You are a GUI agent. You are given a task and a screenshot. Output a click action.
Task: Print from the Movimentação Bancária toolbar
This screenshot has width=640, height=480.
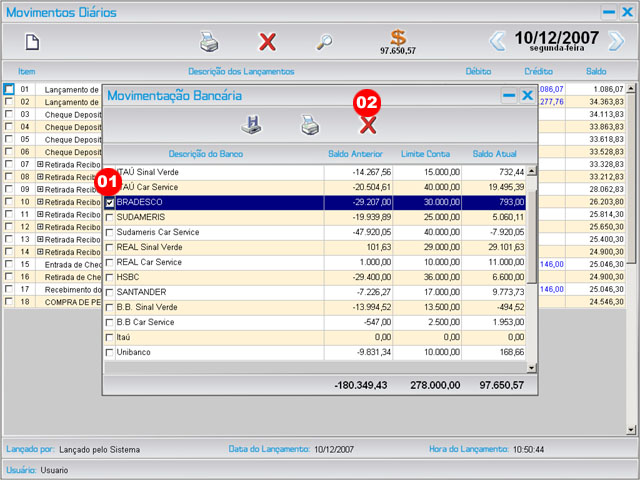(310, 125)
